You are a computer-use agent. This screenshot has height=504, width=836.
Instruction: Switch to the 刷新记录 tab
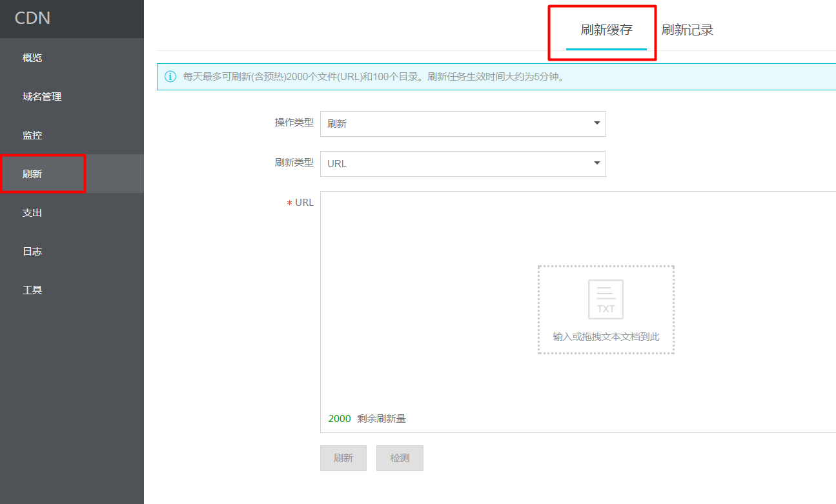tap(687, 30)
